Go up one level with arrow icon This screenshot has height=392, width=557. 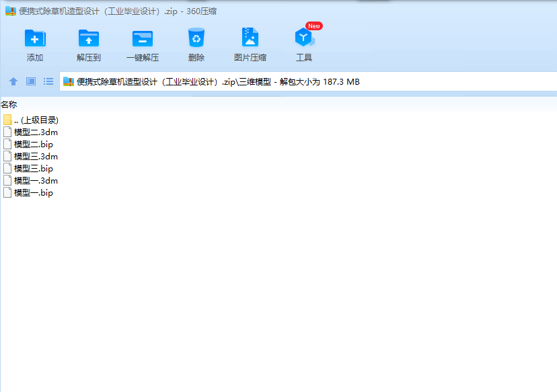point(13,81)
